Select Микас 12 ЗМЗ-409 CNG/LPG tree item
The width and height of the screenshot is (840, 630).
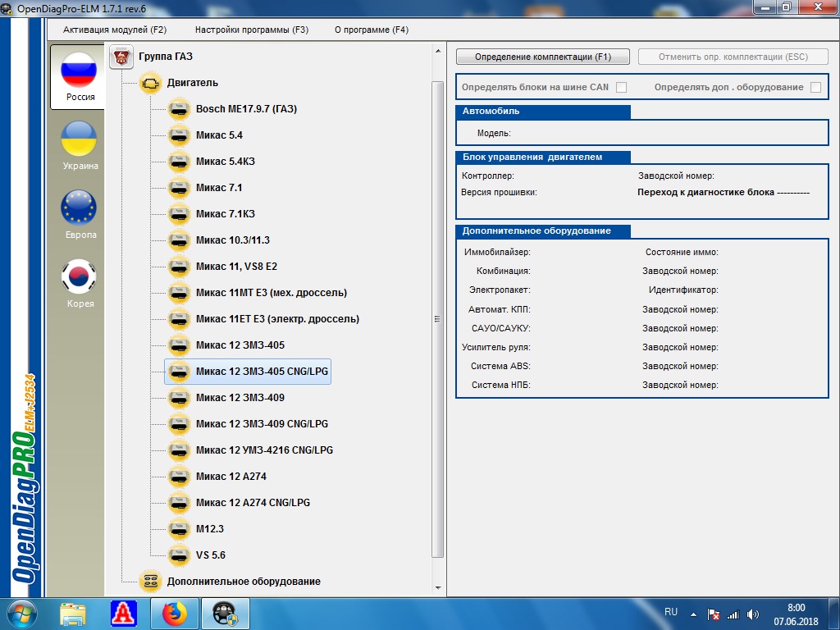click(262, 424)
